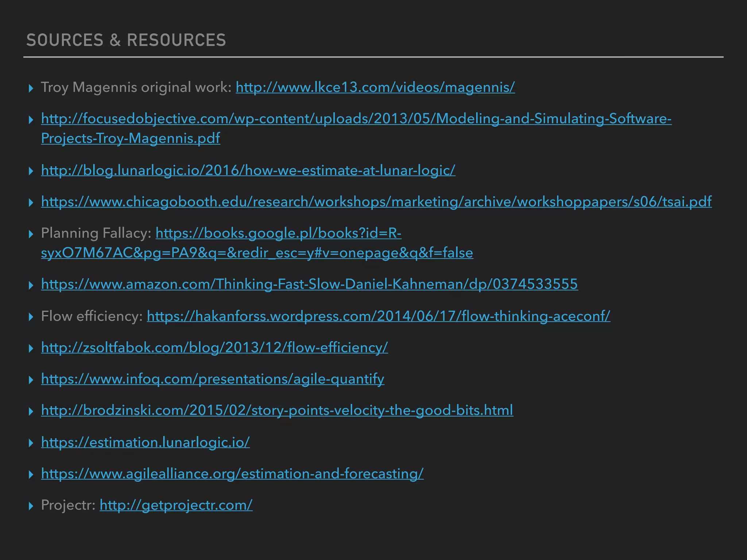Open the estimation.lunarlogic.io link

(145, 443)
